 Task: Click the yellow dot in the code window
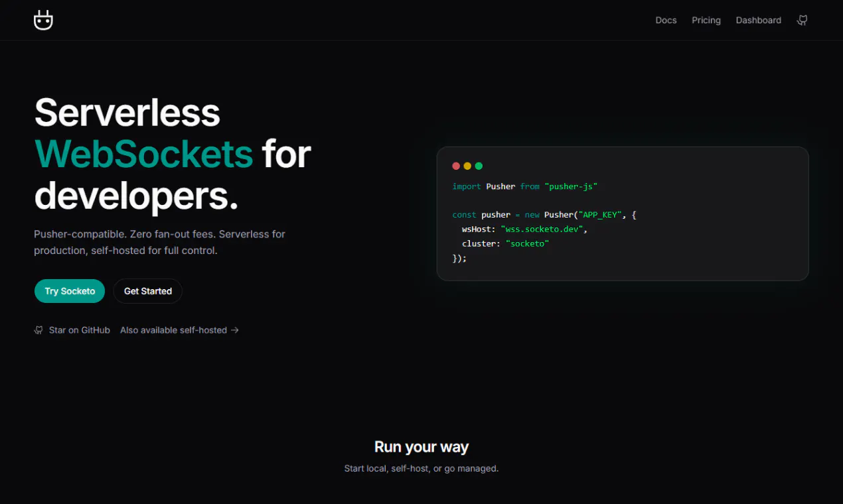tap(467, 166)
